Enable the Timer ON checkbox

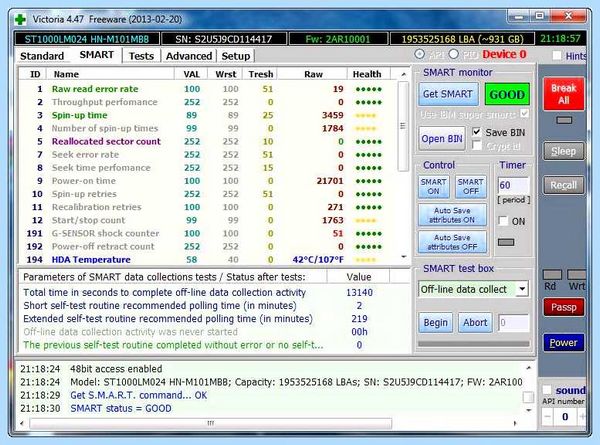point(503,221)
